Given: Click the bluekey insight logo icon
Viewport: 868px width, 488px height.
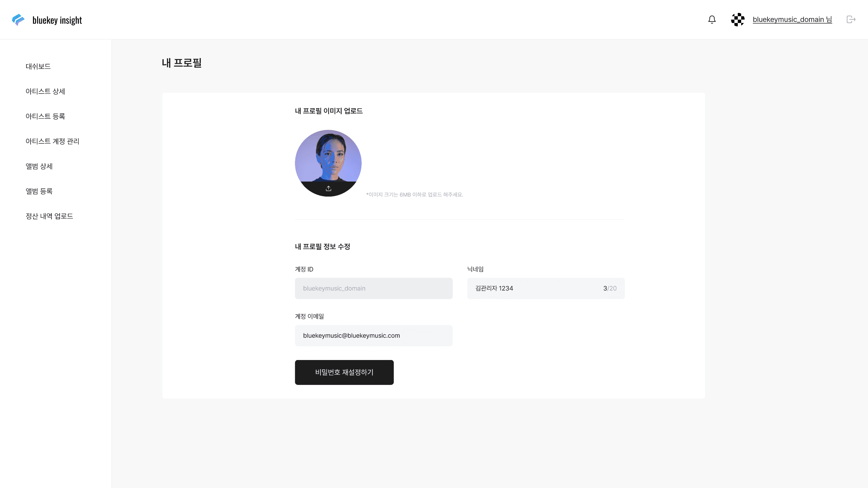Looking at the screenshot, I should (x=18, y=20).
